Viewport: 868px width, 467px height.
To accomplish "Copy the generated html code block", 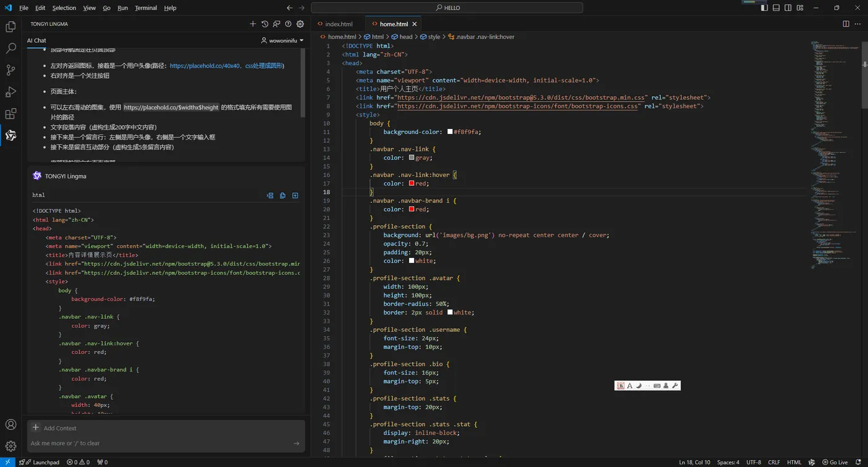I will coord(283,195).
